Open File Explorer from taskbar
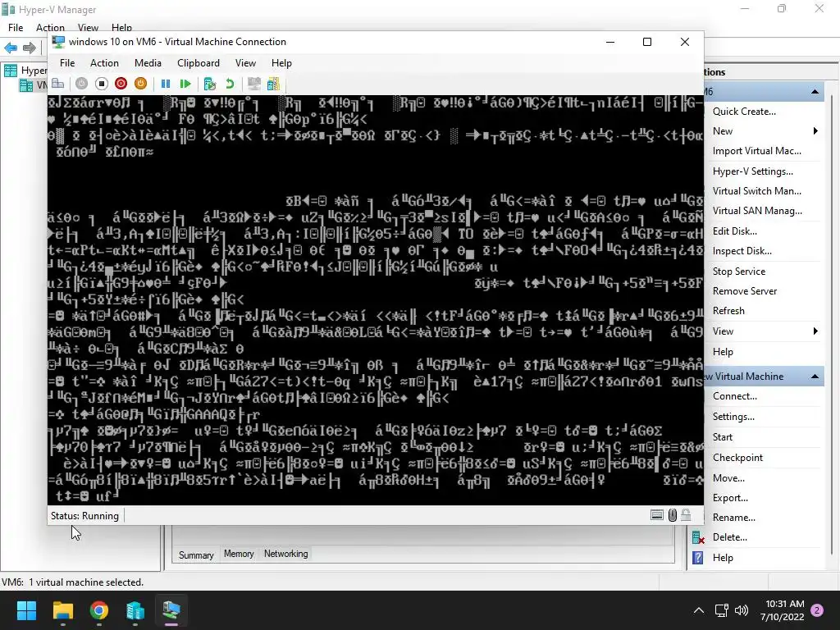This screenshot has width=840, height=630. click(x=62, y=610)
